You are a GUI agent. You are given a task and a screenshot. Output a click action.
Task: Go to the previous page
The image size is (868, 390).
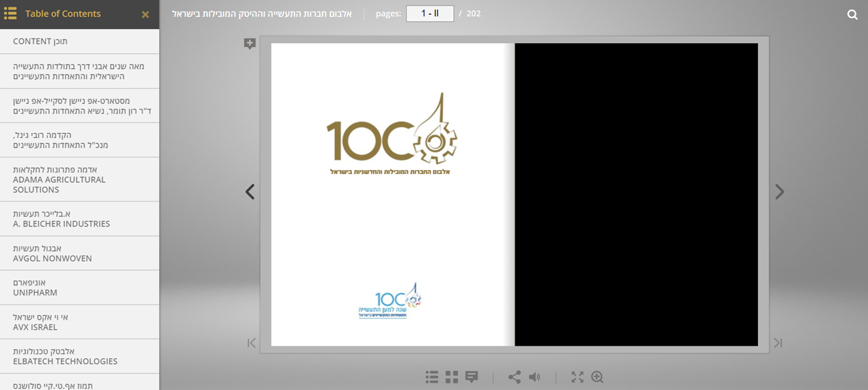click(250, 192)
